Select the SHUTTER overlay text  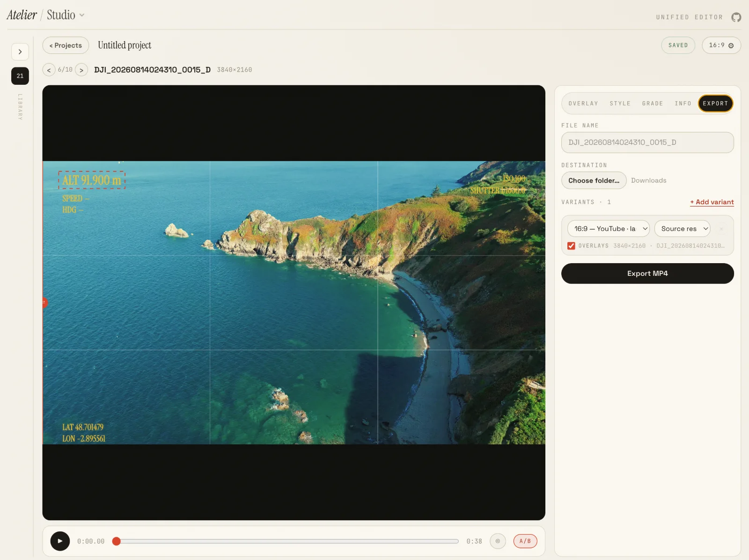[x=498, y=191]
